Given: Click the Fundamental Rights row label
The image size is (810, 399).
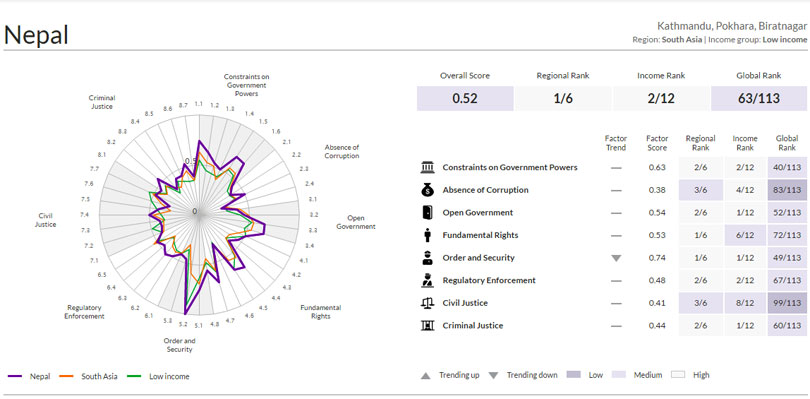Looking at the screenshot, I should point(480,235).
